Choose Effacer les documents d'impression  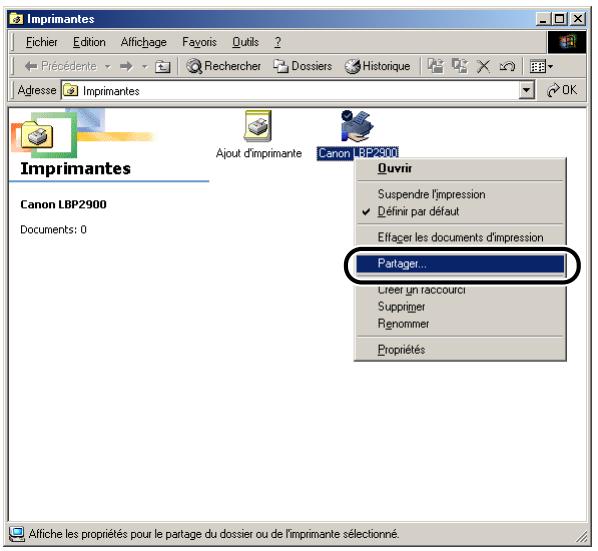460,237
